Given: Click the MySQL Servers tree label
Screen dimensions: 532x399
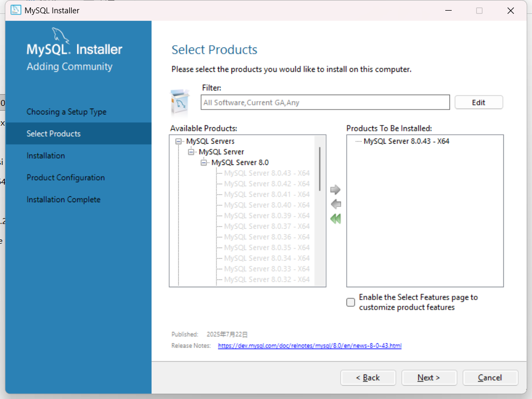Looking at the screenshot, I should 210,141.
